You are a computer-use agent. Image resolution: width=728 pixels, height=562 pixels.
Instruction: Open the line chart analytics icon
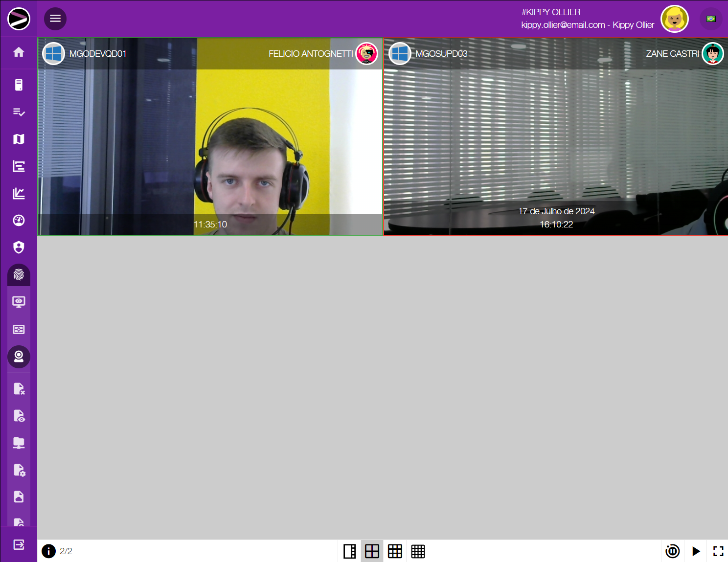[19, 194]
